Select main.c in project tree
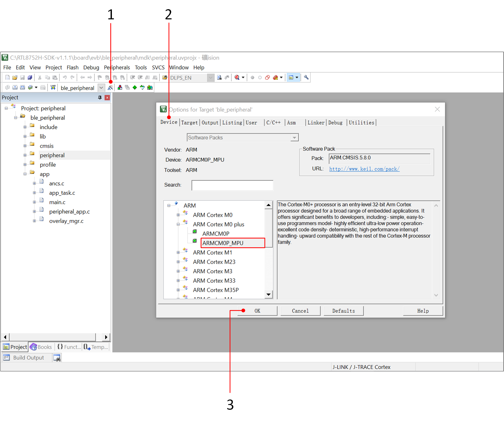The height and width of the screenshot is (422, 504). 57,202
